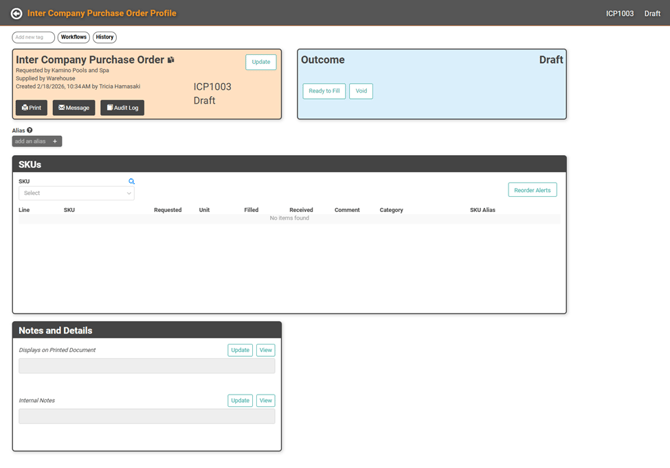Viewport: 670px width, 468px height.
Task: Update the Displays on Printed Document note
Action: pyautogui.click(x=240, y=350)
